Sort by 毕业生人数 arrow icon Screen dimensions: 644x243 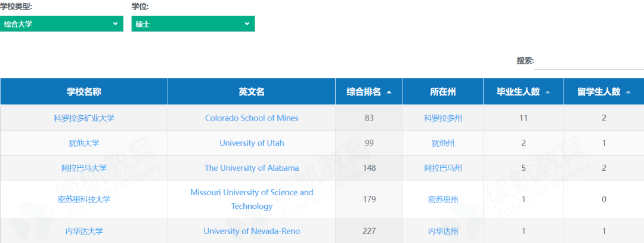[547, 92]
